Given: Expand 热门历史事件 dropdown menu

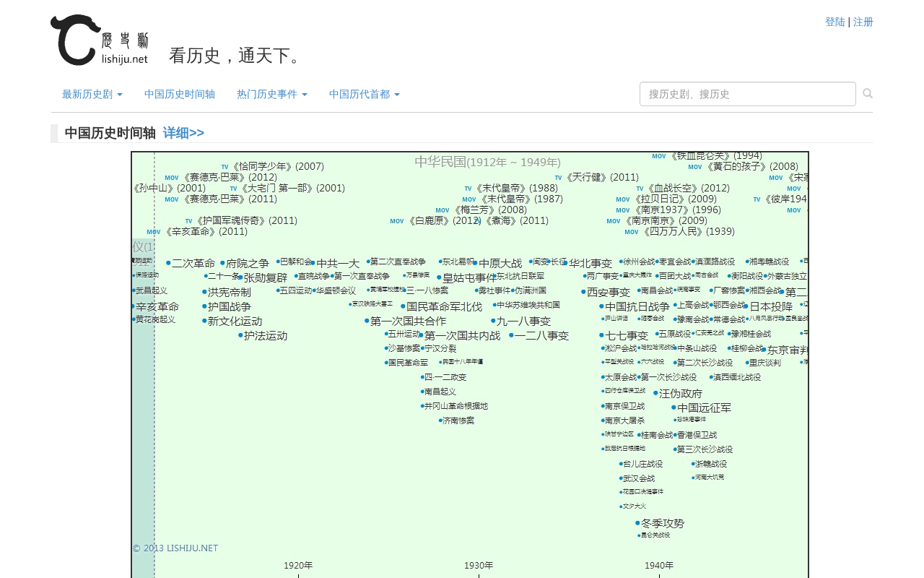Looking at the screenshot, I should pyautogui.click(x=272, y=95).
